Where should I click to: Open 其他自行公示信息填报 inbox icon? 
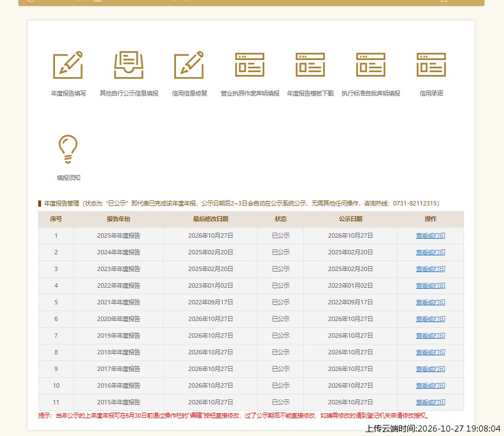coord(129,65)
